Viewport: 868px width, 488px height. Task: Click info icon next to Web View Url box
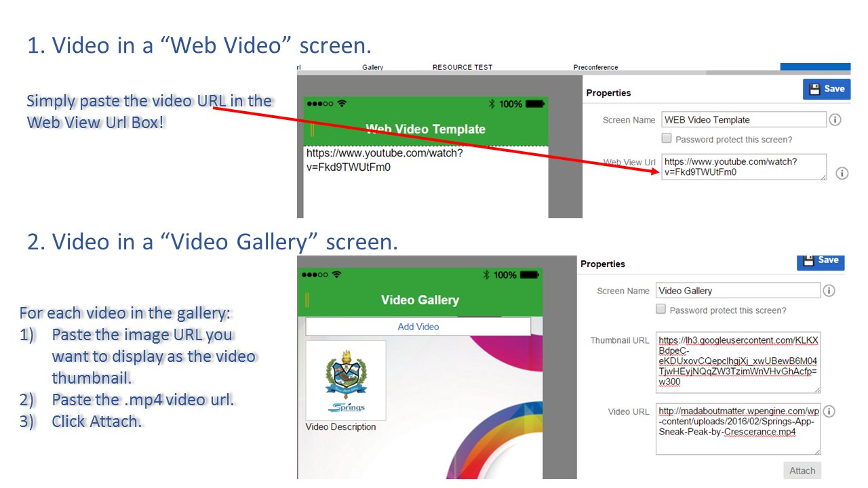pos(842,173)
